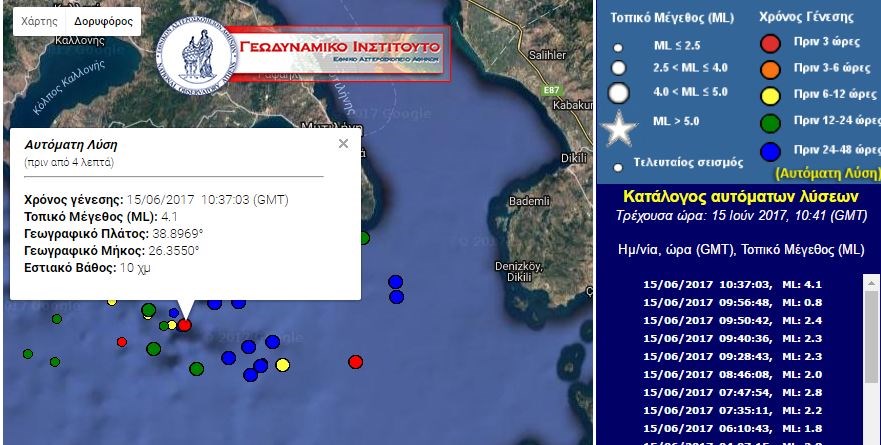The height and width of the screenshot is (445, 881).
Task: Click the 4.0 < ML ≤ 5.0 legend circle
Action: click(x=619, y=93)
